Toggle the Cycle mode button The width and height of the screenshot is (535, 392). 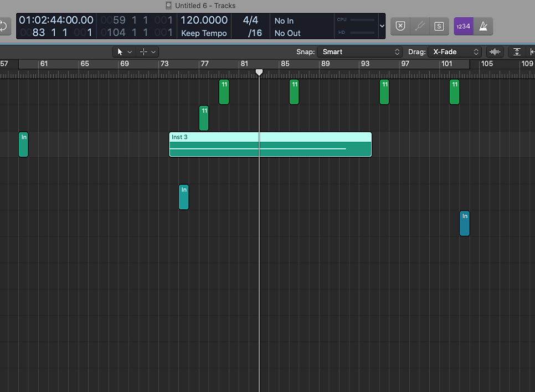pos(3,26)
